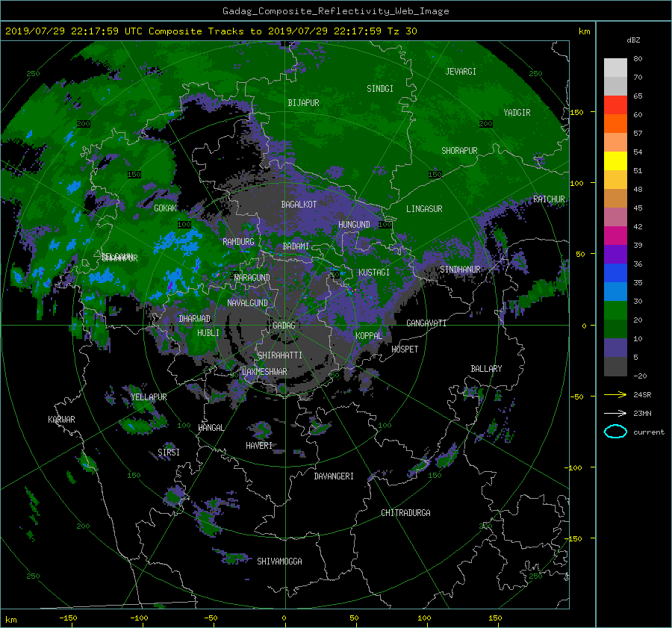This screenshot has width=672, height=628.
Task: Click the white 23MN arrow legend icon
Action: coord(615,413)
